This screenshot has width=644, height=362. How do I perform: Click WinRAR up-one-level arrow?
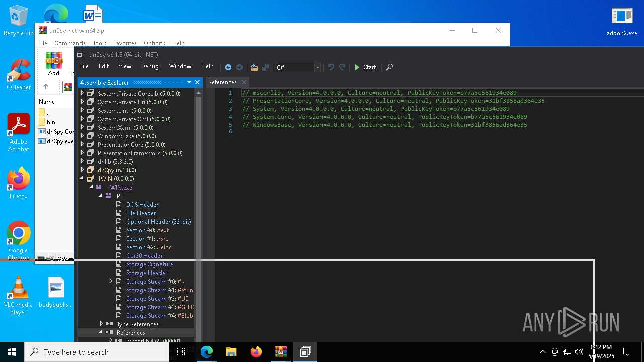[x=45, y=86]
